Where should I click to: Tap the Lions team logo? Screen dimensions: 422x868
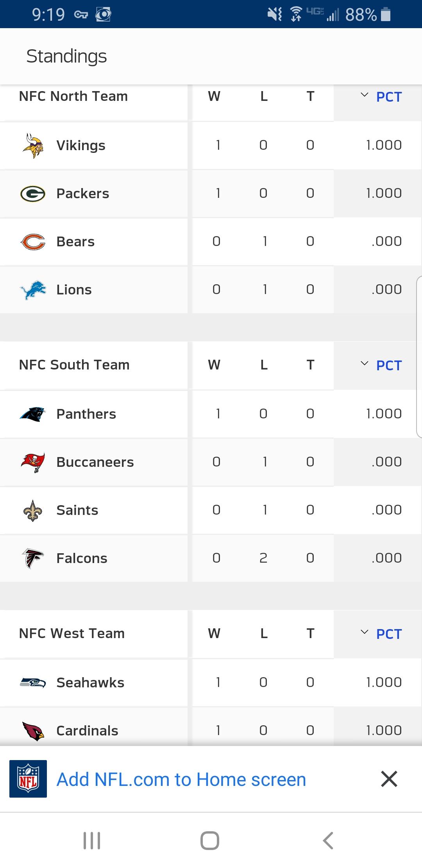click(33, 290)
